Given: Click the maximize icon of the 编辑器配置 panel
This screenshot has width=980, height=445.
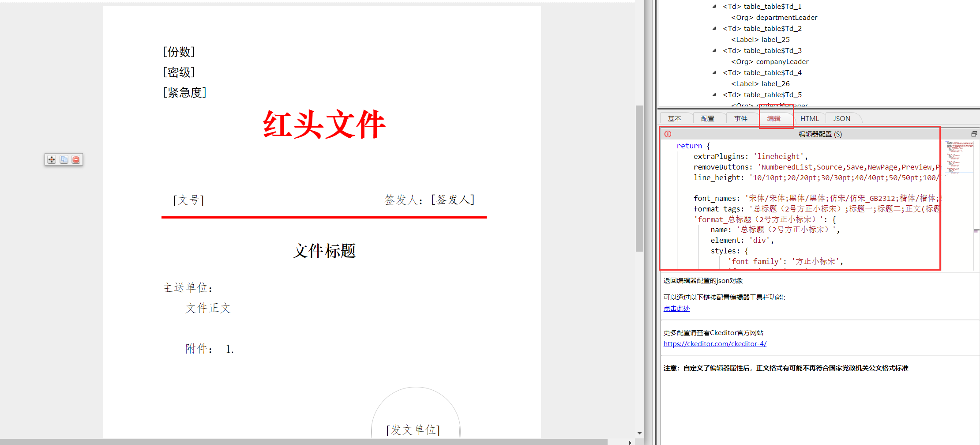Looking at the screenshot, I should pos(974,134).
